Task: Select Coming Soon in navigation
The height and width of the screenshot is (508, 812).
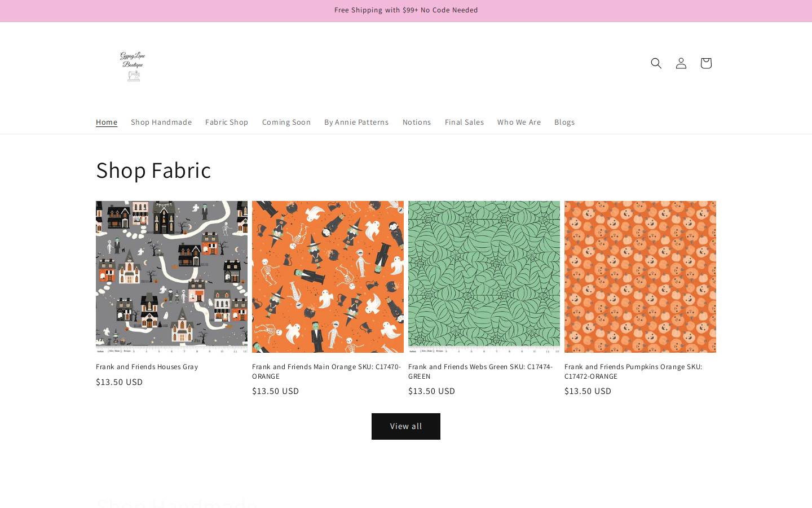Action: (286, 122)
